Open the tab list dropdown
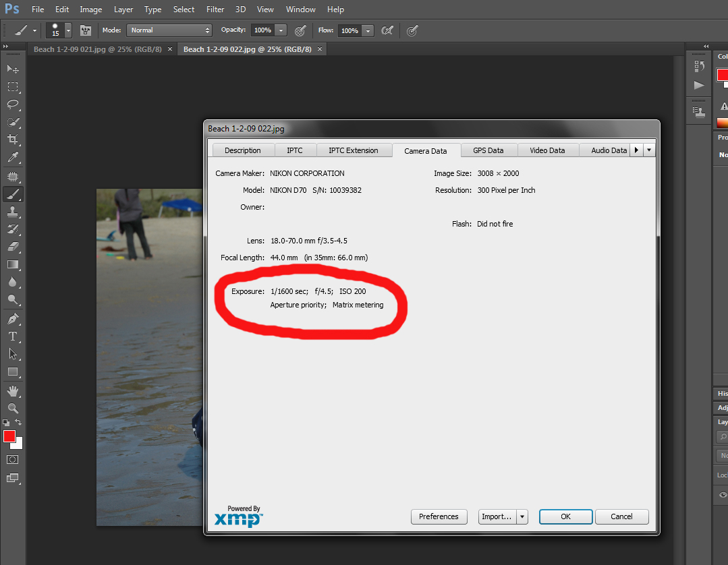This screenshot has height=565, width=728. (x=649, y=150)
